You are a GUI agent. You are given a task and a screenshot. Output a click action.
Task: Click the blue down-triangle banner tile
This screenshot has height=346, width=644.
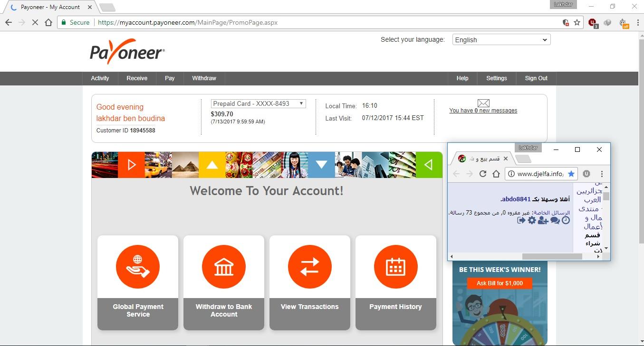click(321, 165)
